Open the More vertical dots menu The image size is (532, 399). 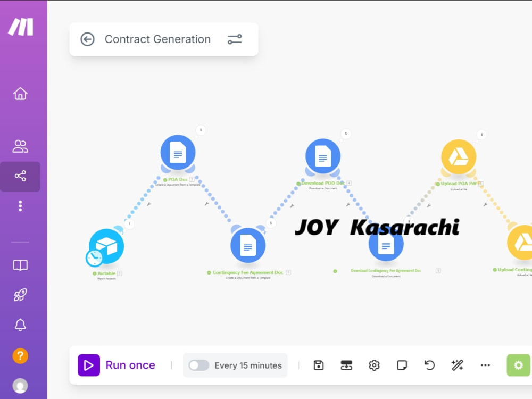(x=20, y=206)
